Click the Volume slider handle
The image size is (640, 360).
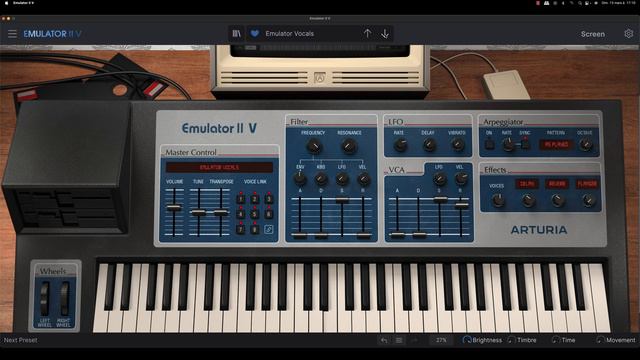tap(174, 207)
